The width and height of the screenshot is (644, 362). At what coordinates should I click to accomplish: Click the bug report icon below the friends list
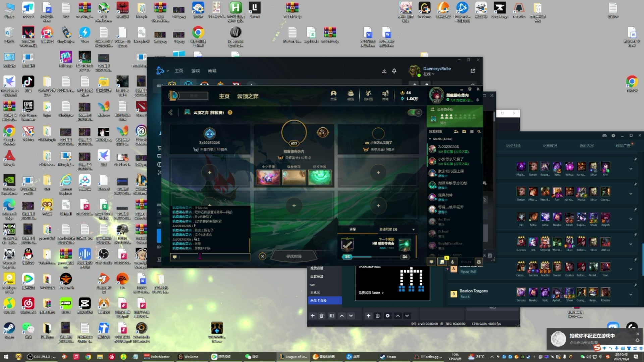point(479,262)
